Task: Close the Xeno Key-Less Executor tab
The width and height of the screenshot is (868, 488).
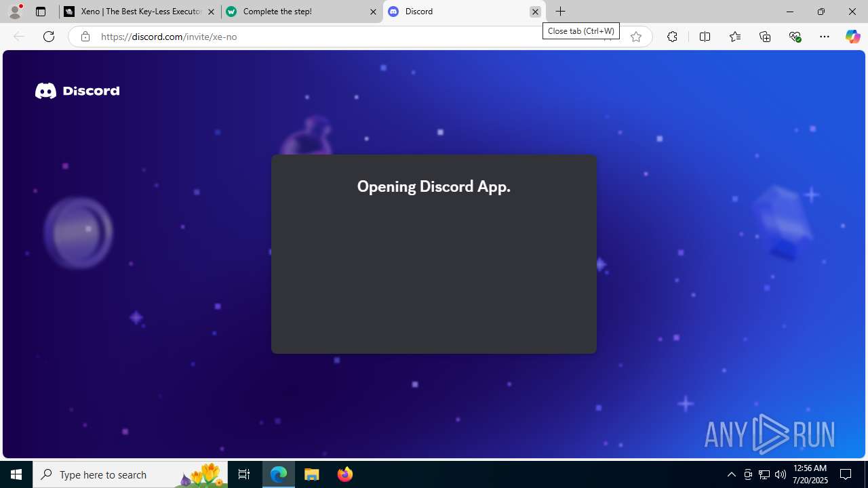Action: pos(211,12)
